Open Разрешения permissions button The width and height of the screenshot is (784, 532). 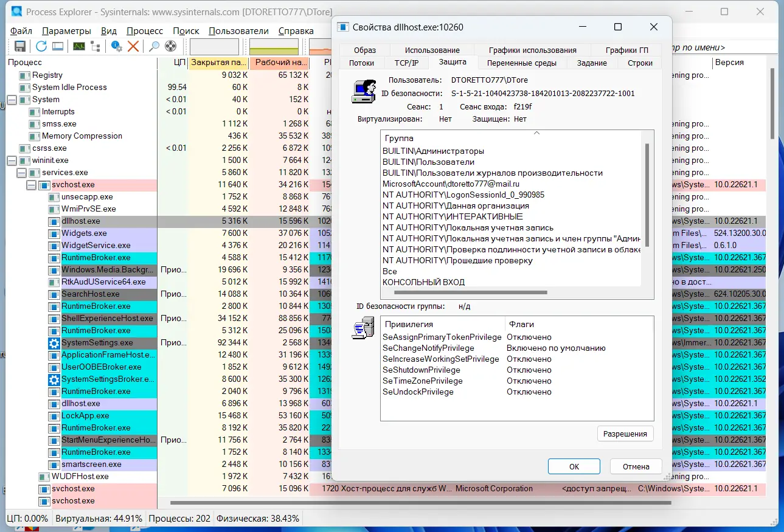click(625, 434)
